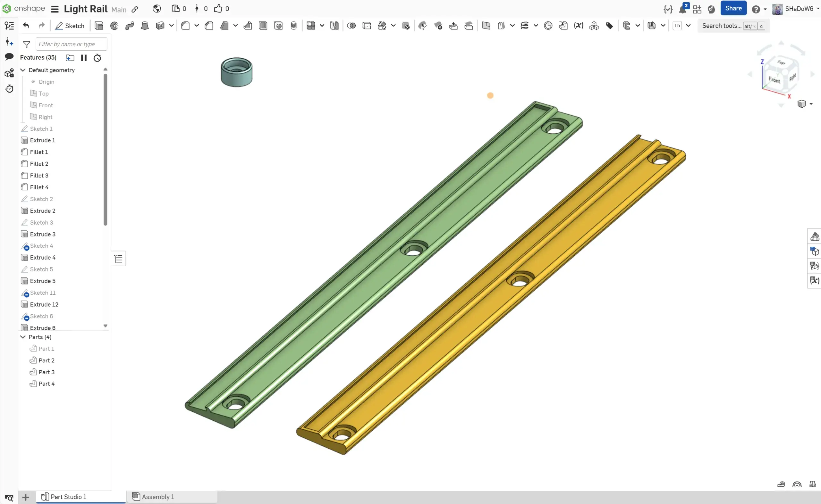
Task: Open the Fillet tool
Action: click(186, 26)
